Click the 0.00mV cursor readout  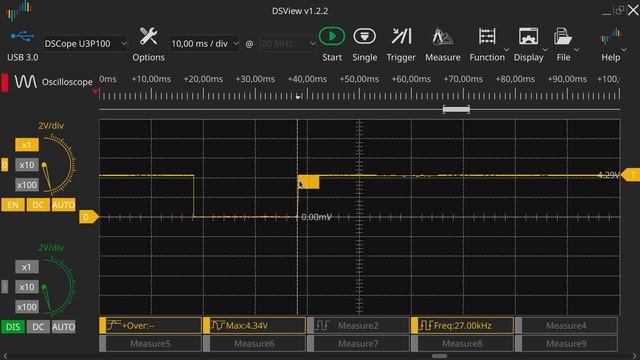click(x=316, y=217)
